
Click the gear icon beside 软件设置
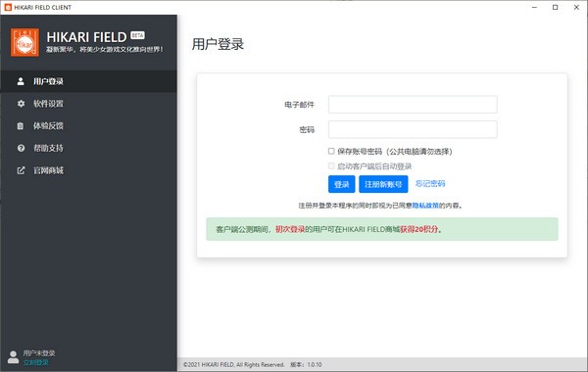(x=21, y=104)
